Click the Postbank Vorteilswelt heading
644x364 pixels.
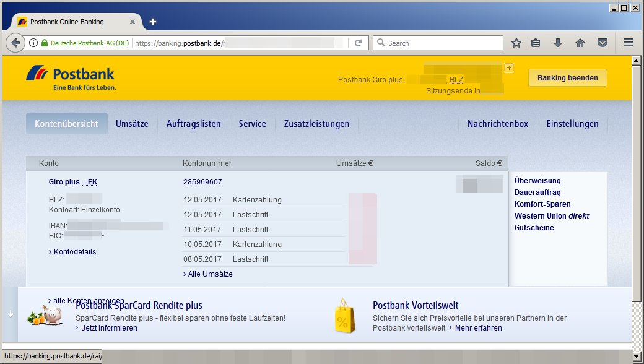pyautogui.click(x=416, y=305)
